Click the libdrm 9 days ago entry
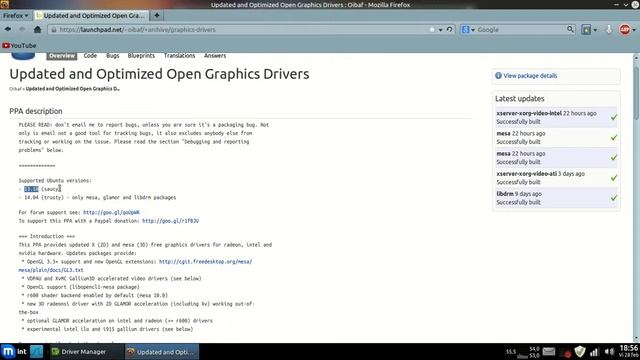Image resolution: width=640 pixels, height=360 pixels. pos(556,198)
